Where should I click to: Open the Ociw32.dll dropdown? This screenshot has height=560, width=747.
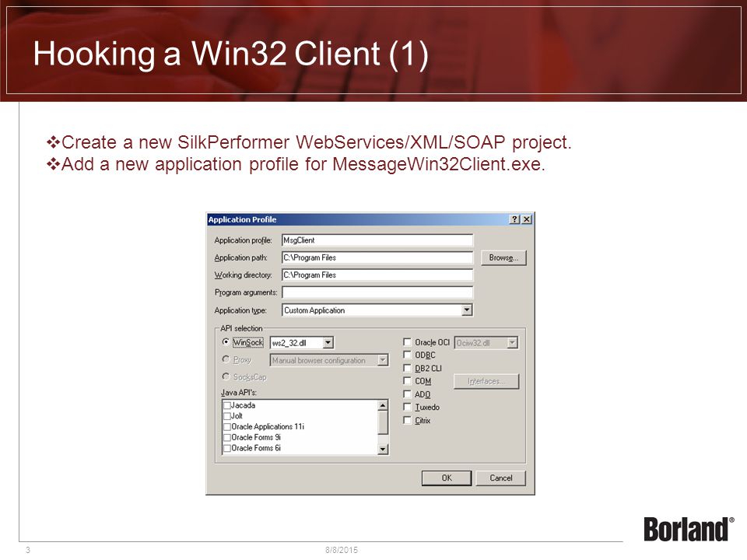point(512,342)
